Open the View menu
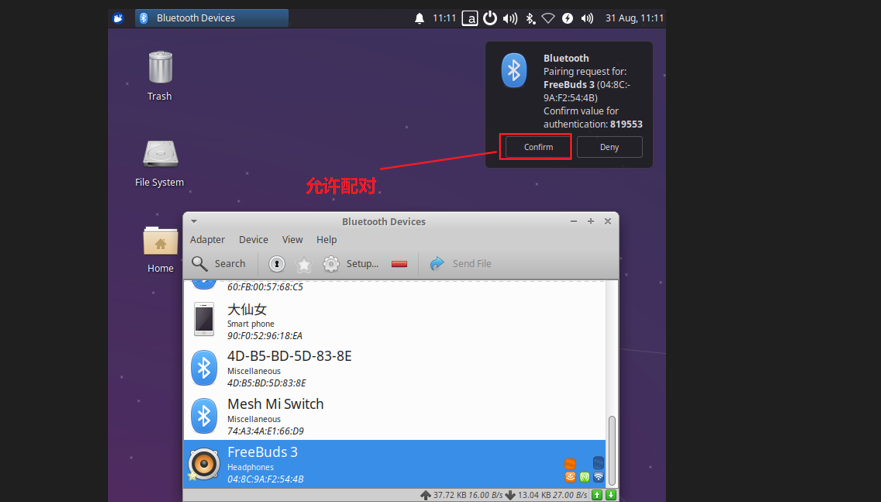The width and height of the screenshot is (881, 502). (x=292, y=239)
